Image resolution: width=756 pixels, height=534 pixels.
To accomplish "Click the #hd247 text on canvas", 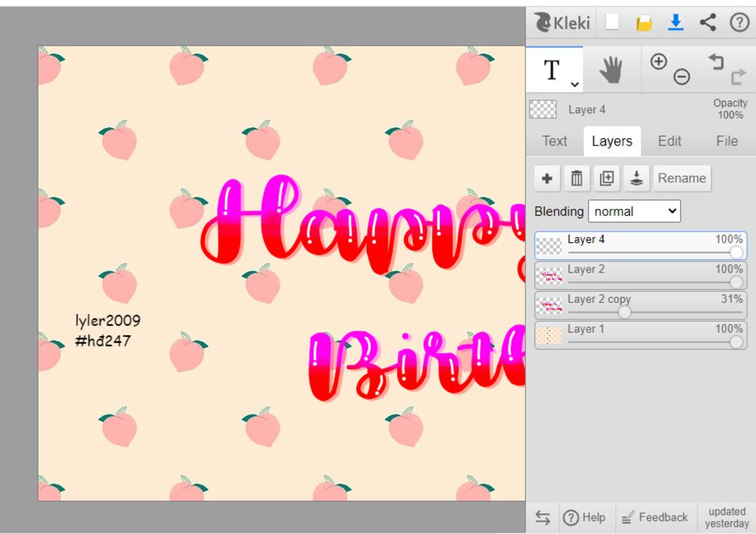I will [103, 340].
